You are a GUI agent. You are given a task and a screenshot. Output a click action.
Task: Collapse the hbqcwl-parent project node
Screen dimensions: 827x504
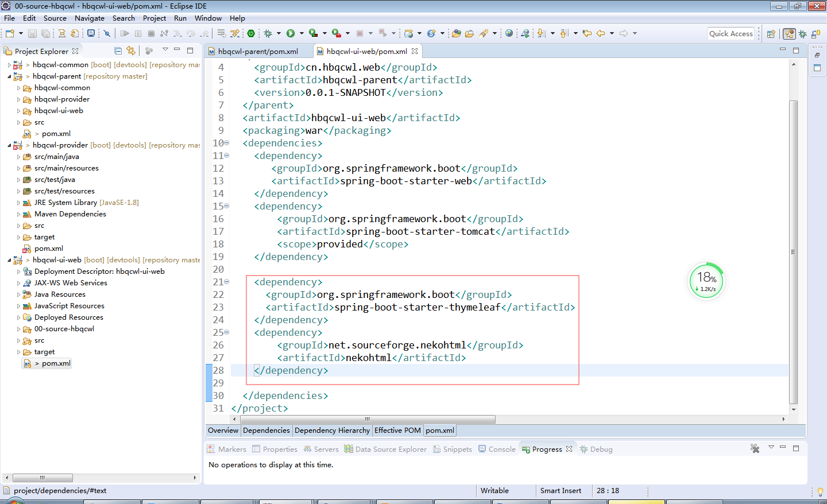[10, 76]
